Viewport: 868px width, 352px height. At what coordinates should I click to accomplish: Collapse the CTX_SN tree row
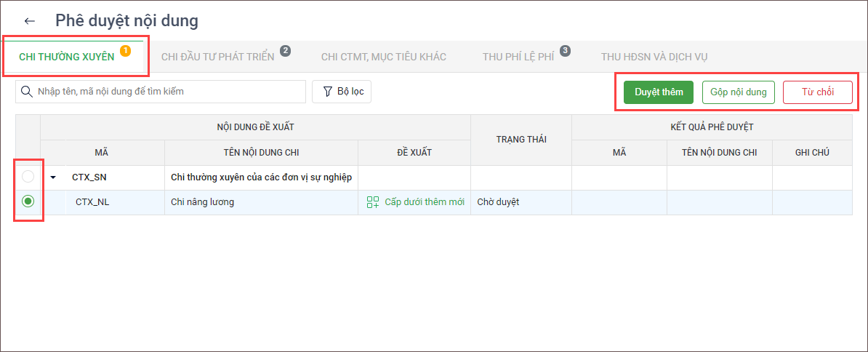[53, 177]
